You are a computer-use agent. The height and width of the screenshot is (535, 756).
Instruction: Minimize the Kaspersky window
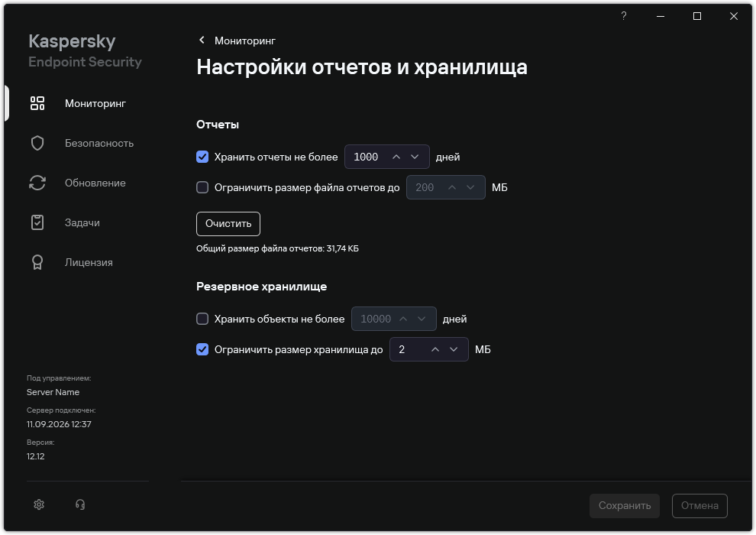click(x=661, y=16)
